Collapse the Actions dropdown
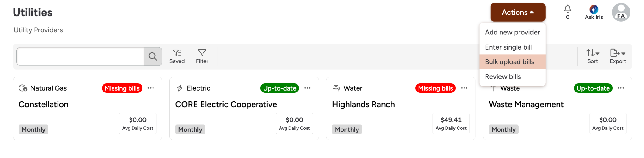 pyautogui.click(x=518, y=13)
